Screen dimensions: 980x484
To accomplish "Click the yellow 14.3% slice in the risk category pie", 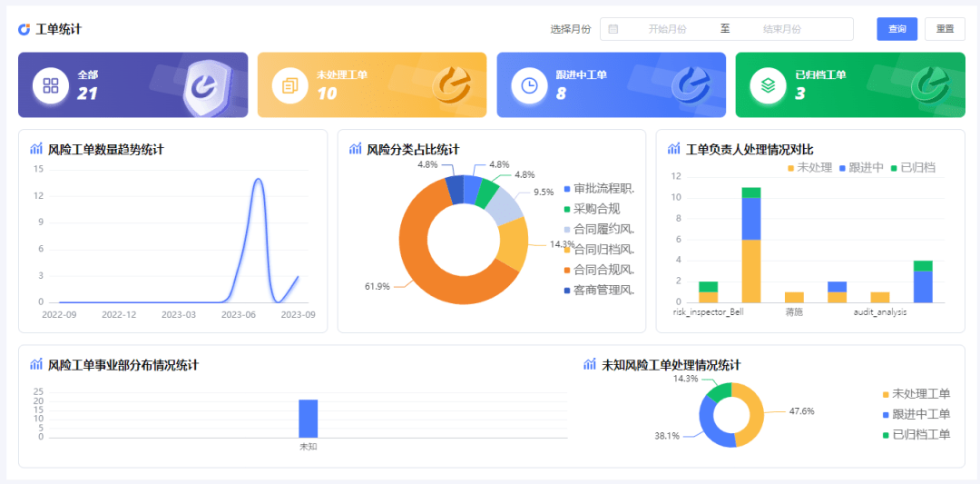I will [x=514, y=244].
